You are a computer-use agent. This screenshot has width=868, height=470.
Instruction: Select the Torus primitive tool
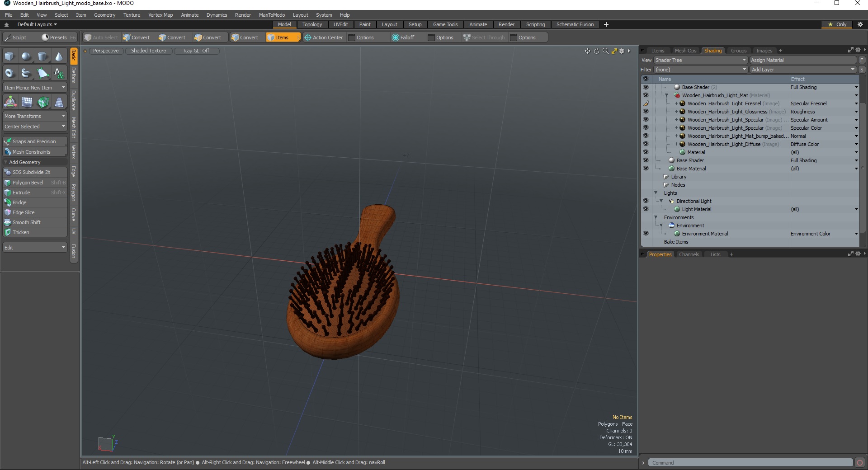pyautogui.click(x=10, y=73)
